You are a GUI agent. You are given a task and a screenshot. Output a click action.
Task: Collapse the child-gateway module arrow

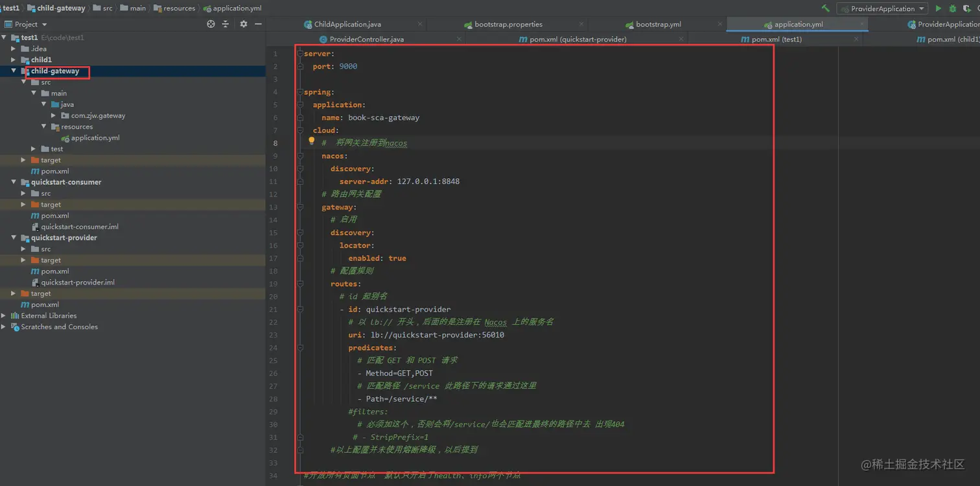click(14, 71)
